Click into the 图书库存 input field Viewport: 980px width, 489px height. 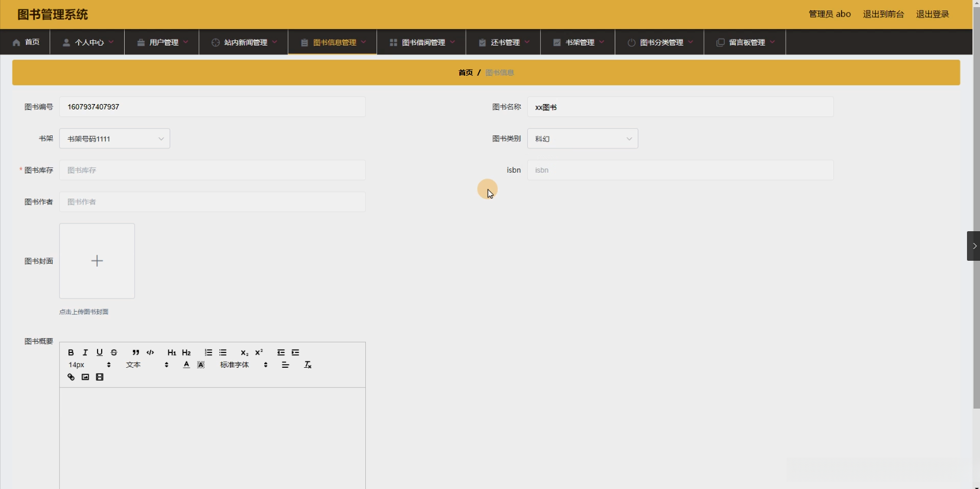[212, 170]
